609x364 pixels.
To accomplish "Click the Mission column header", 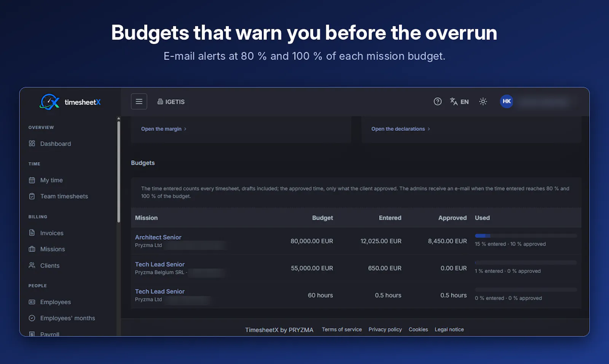I will coord(146,218).
